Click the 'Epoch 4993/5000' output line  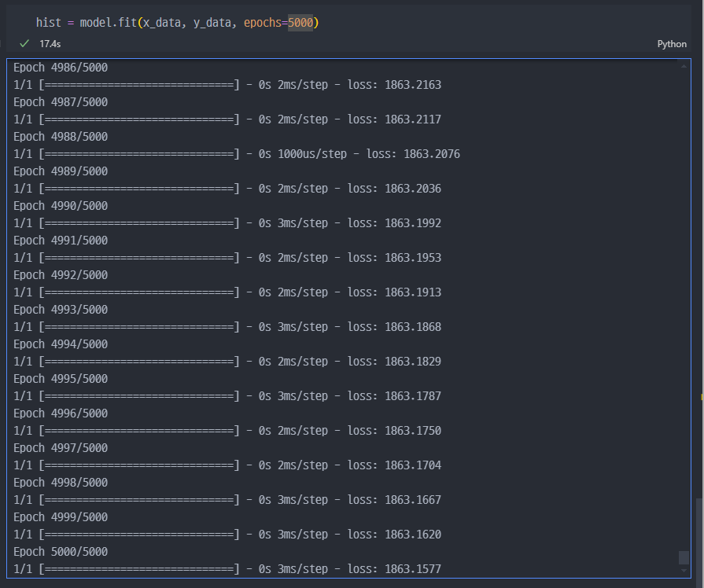[x=61, y=309]
